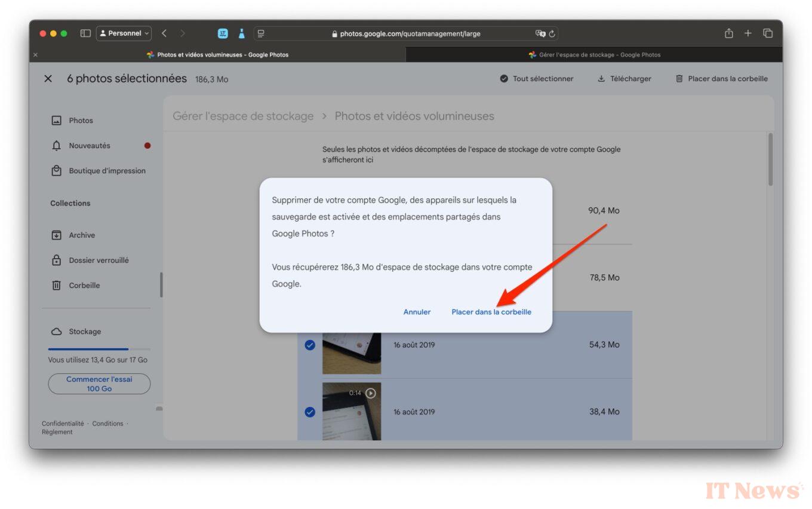Viewport: 812px width, 509px height.
Task: Open Safari sidebar panel icon
Action: 85,33
